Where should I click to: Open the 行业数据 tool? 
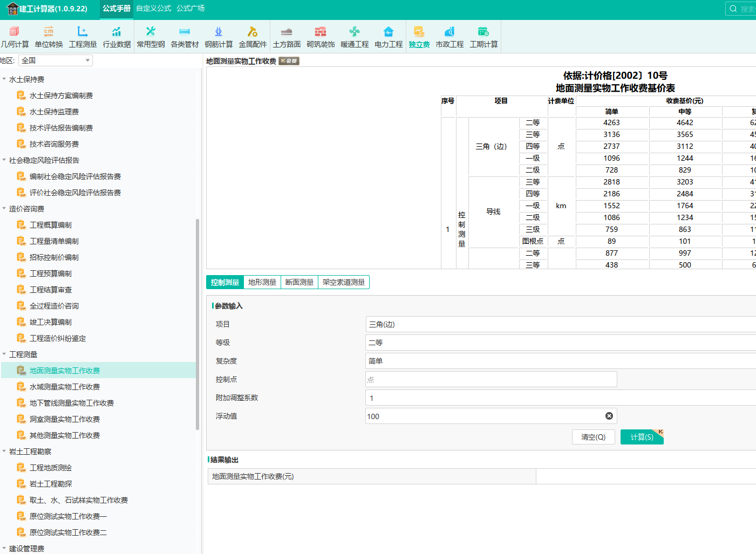[x=117, y=37]
